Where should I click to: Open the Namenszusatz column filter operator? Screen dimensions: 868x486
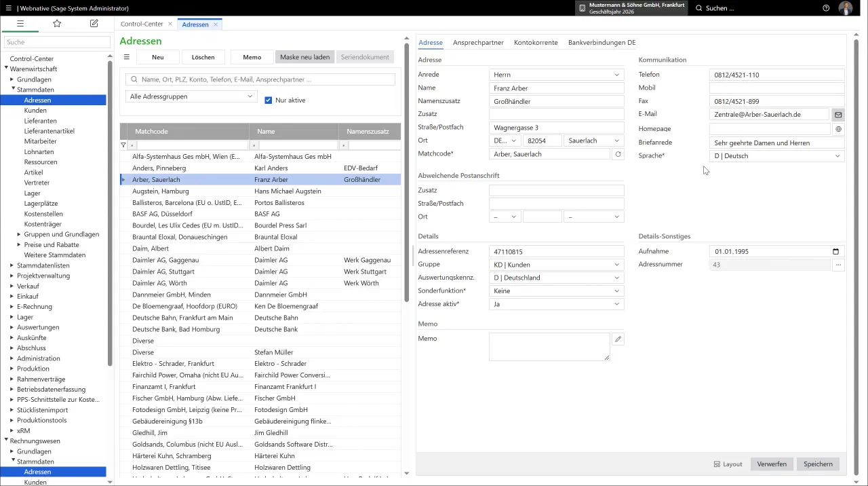tap(344, 145)
